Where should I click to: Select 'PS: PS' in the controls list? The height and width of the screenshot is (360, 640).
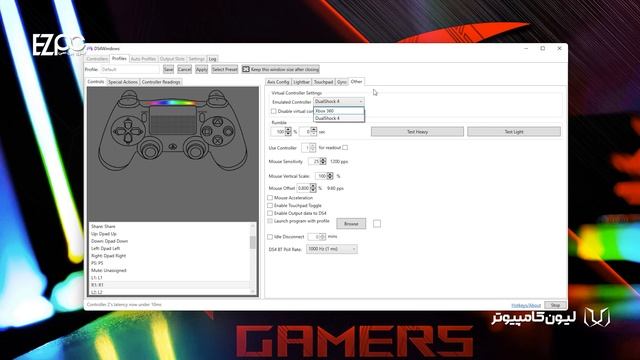pos(169,263)
